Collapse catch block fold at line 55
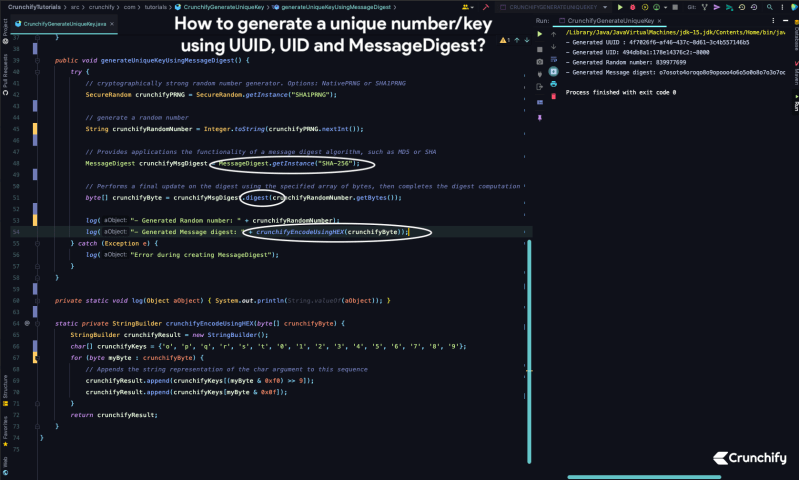 click(37, 244)
